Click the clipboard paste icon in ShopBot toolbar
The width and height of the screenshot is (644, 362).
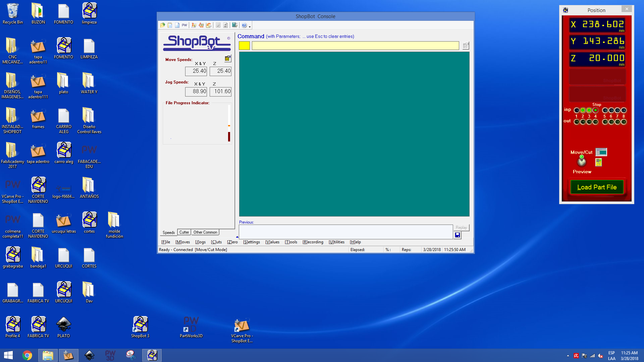point(170,25)
